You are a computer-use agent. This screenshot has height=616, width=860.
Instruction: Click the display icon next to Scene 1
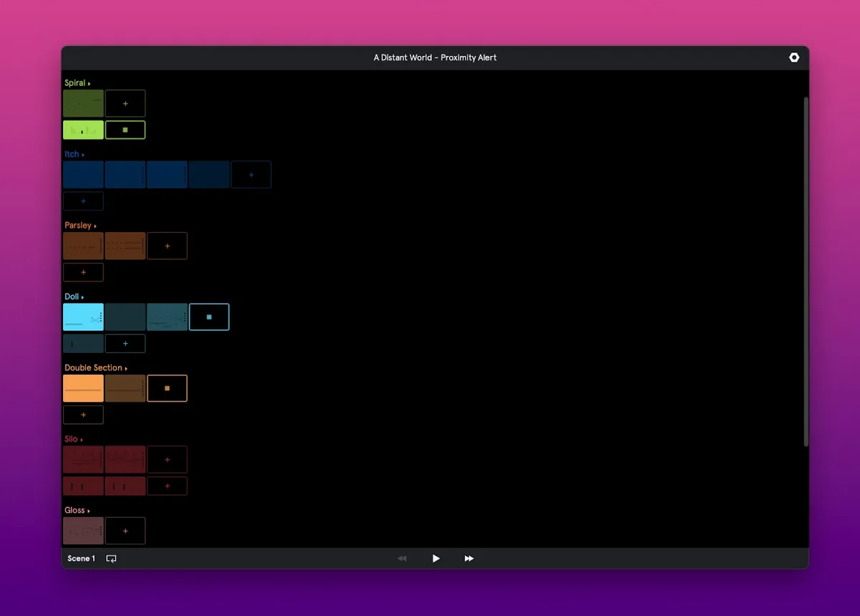(x=112, y=559)
